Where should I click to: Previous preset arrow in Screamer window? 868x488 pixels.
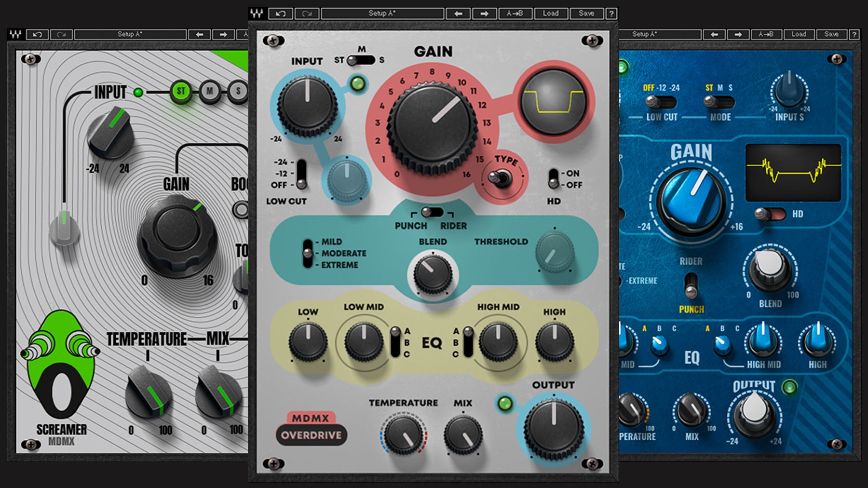199,34
